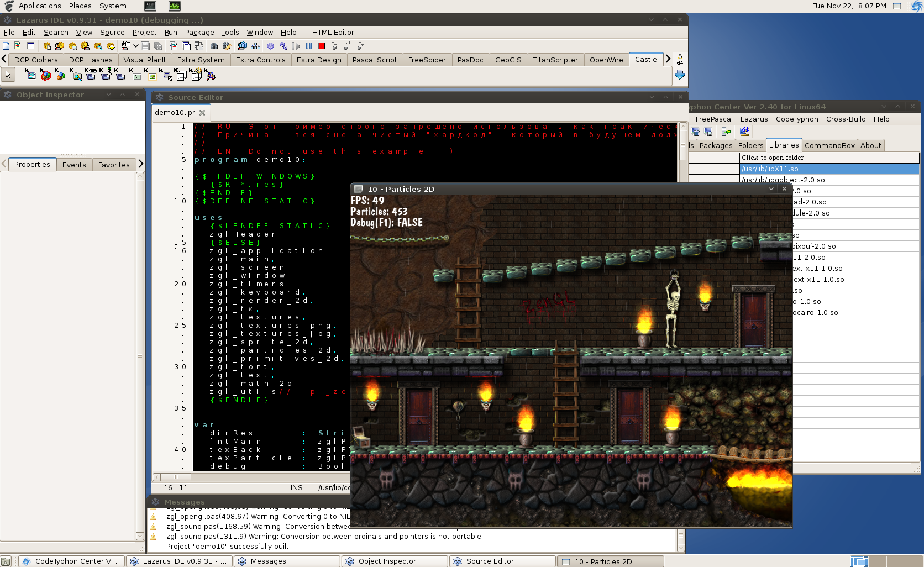Viewport: 924px width, 567px height.
Task: Click the Step Into debug icon
Action: 334,46
